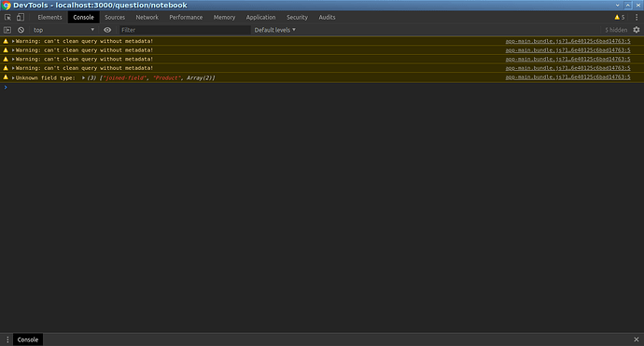Expand the second 'can't clean query' warning
The width and height of the screenshot is (644, 346).
tap(13, 50)
